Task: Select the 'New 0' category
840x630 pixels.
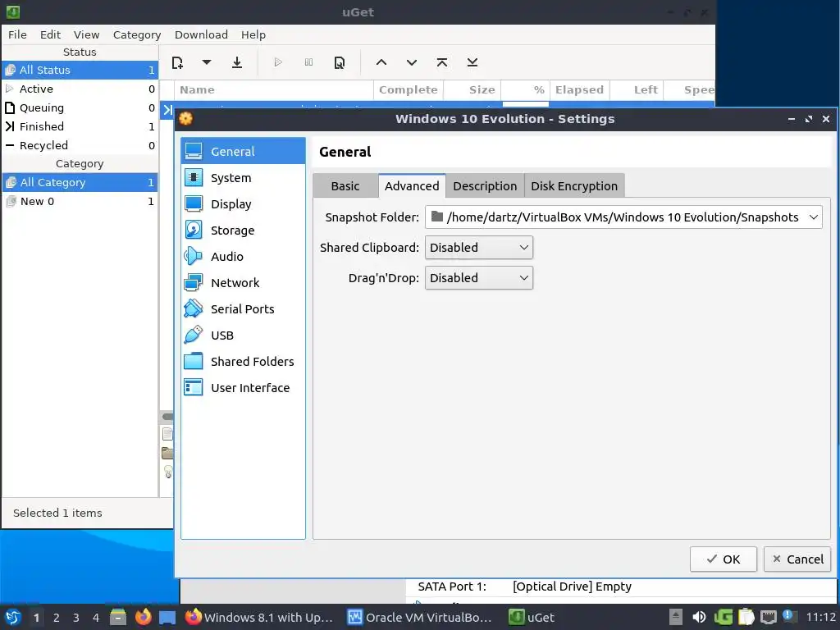Action: 80,202
